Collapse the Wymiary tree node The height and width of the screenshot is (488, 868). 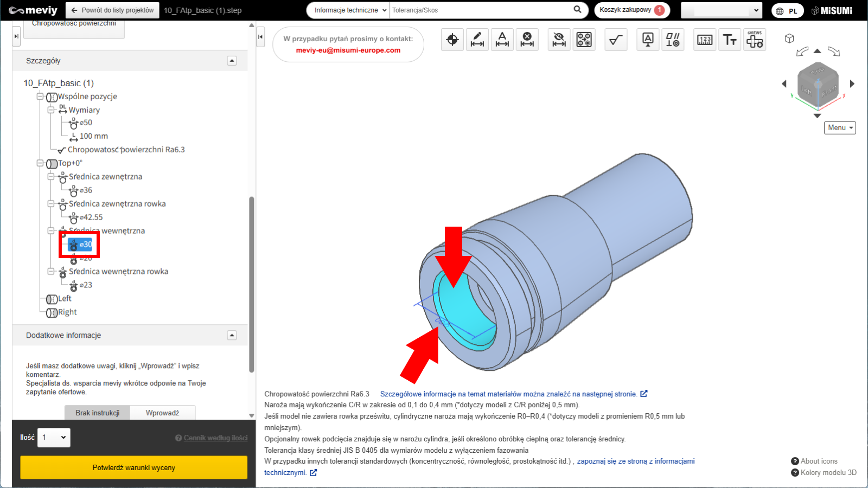point(51,110)
